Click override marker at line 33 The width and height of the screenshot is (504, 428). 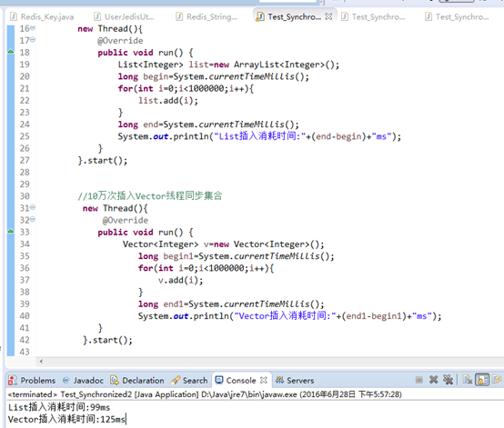[x=11, y=231]
